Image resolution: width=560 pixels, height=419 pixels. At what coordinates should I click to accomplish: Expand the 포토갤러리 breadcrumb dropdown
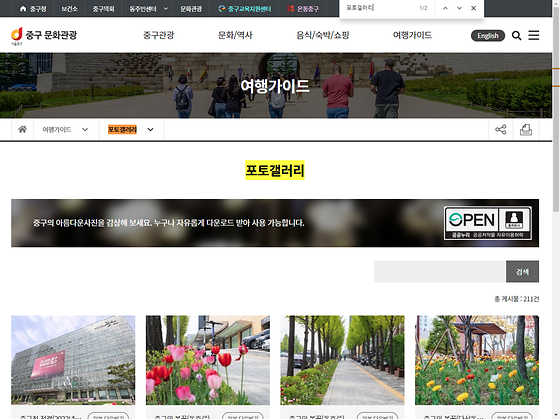click(150, 130)
